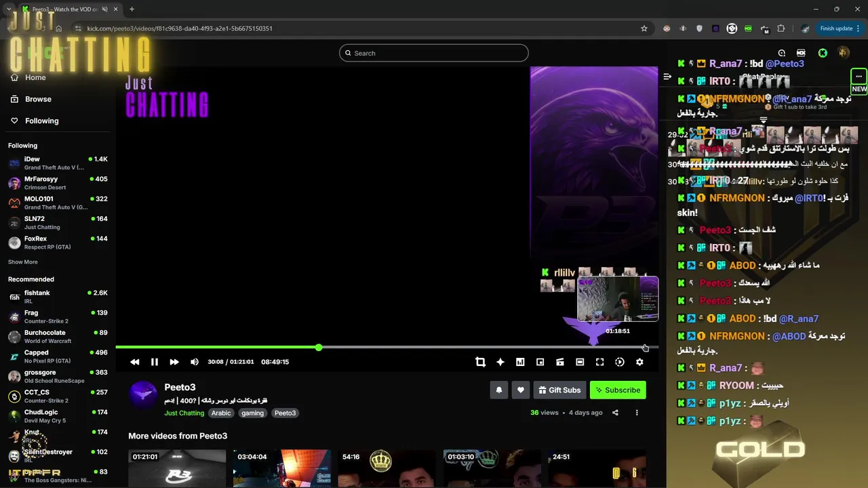Enable picture-in-picture mode icon
Viewport: 868px width, 488px height.
click(x=540, y=362)
